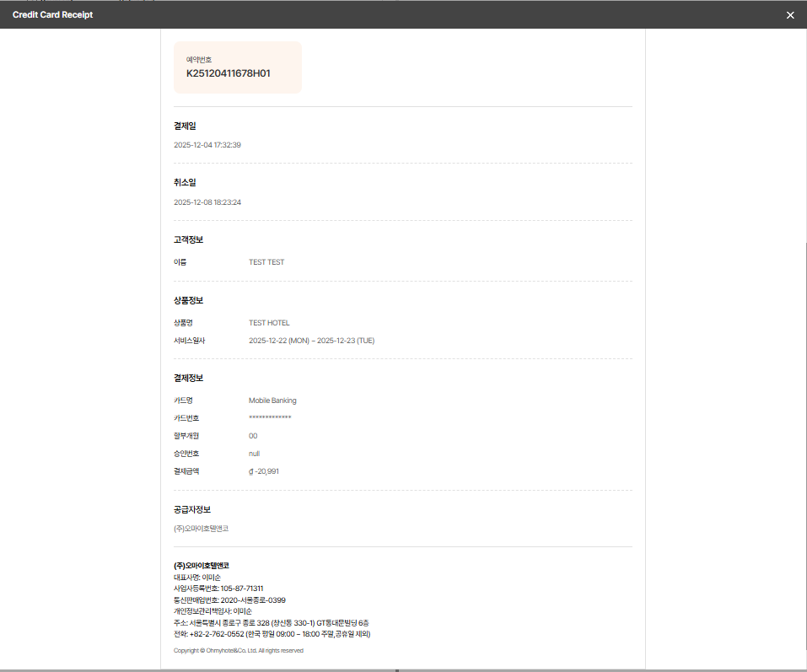Click the '카드번호' field label
This screenshot has height=672, width=807.
click(x=186, y=418)
